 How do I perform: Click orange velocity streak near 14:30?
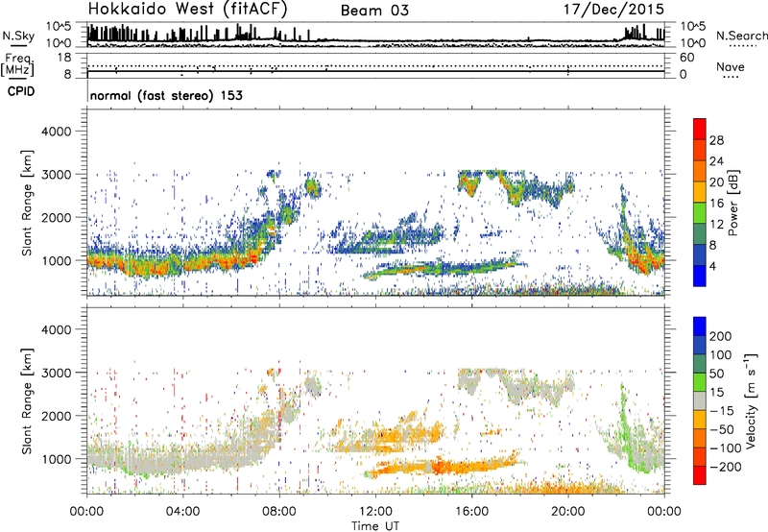click(439, 466)
